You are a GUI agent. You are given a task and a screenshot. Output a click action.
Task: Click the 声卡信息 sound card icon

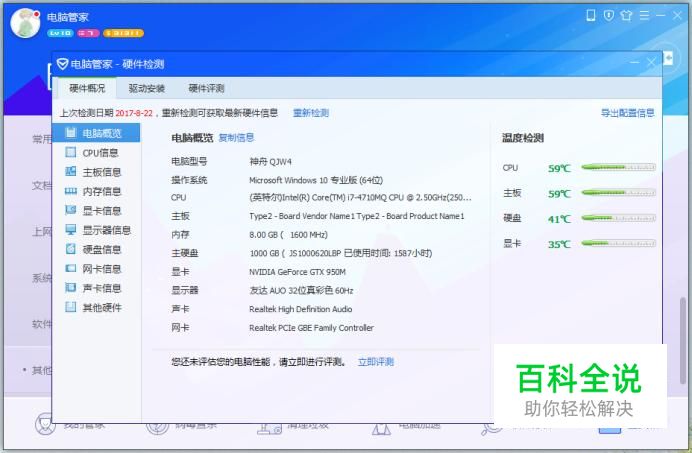[x=71, y=288]
